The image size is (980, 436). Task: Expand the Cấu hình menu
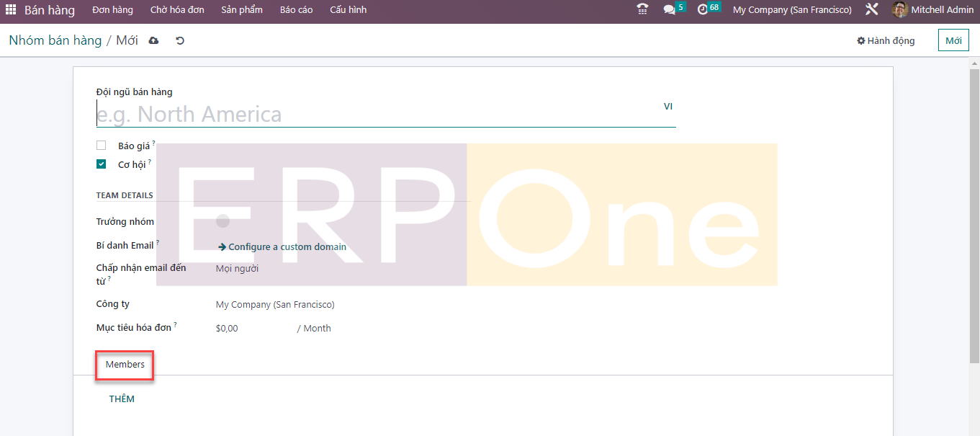point(348,10)
